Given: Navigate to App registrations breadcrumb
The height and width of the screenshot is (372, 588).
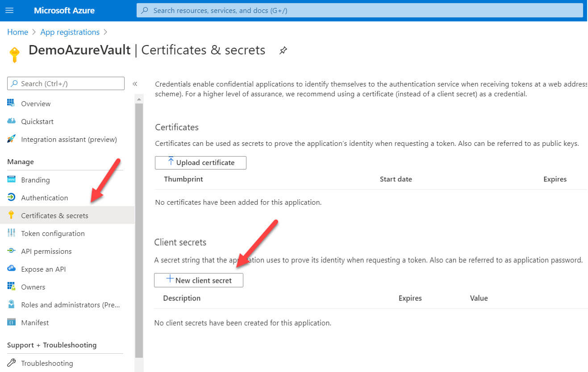Looking at the screenshot, I should point(70,32).
